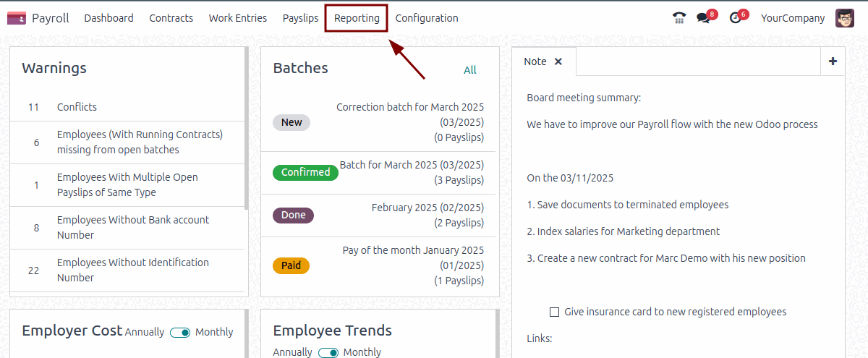
Task: Open the chat messages icon
Action: [703, 18]
